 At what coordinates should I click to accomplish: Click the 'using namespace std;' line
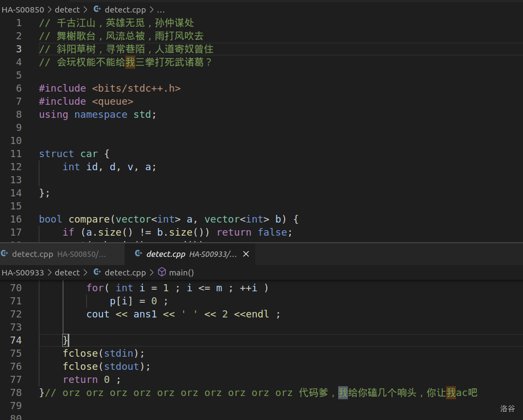(98, 115)
